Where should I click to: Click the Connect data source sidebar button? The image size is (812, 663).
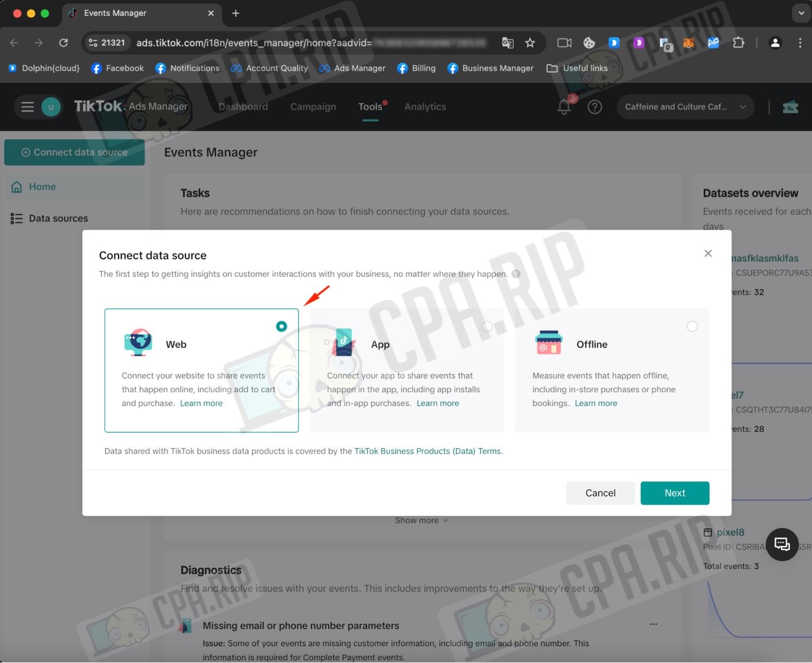pyautogui.click(x=75, y=153)
